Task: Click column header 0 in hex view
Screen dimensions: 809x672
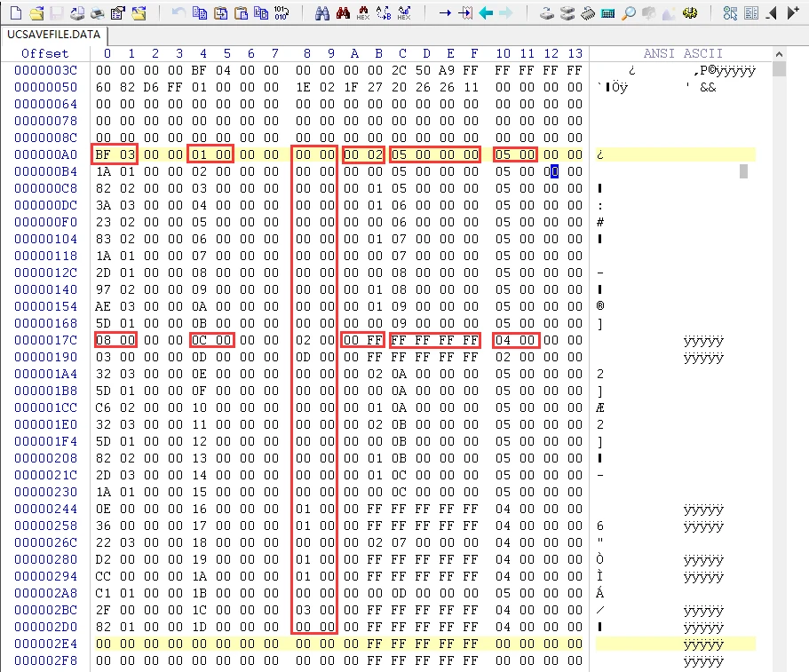Action: 107,53
